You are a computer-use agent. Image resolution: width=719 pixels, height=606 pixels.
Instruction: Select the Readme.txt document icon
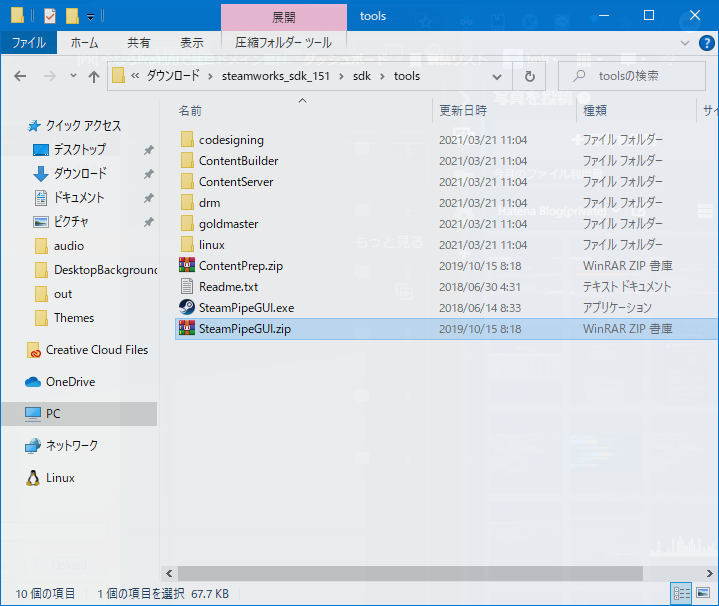tap(187, 286)
